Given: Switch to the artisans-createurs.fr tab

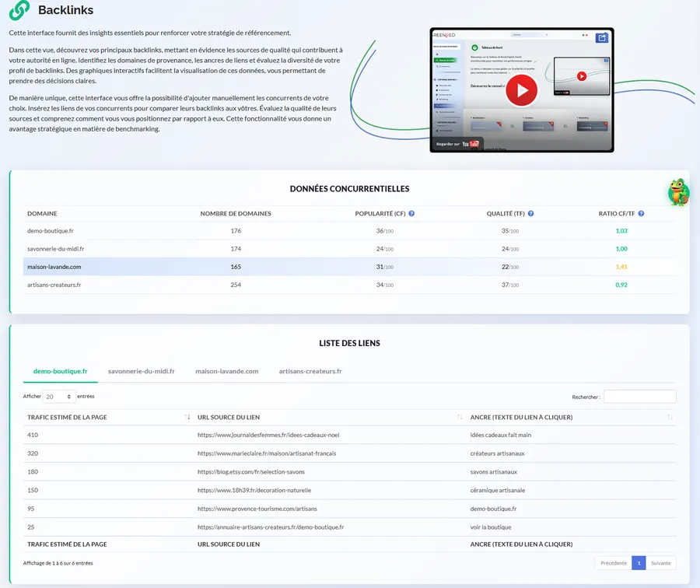Looking at the screenshot, I should pyautogui.click(x=310, y=372).
